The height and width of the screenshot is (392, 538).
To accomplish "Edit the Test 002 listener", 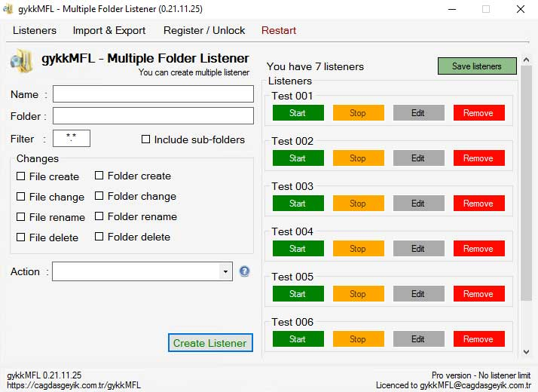I will click(x=418, y=158).
